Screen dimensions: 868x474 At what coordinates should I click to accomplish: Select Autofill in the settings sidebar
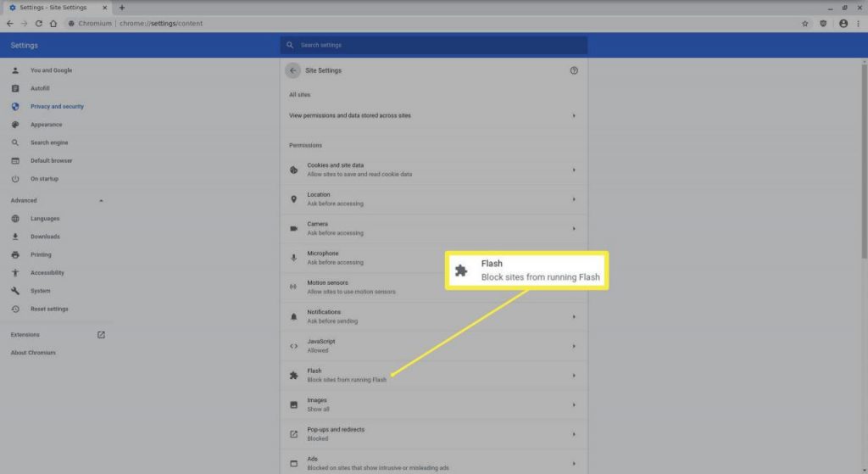(40, 88)
